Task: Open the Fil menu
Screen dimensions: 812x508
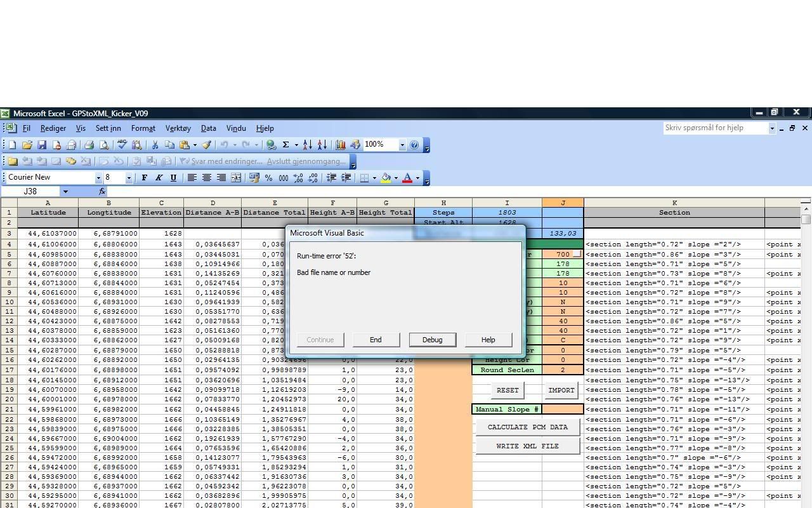Action: [x=27, y=128]
